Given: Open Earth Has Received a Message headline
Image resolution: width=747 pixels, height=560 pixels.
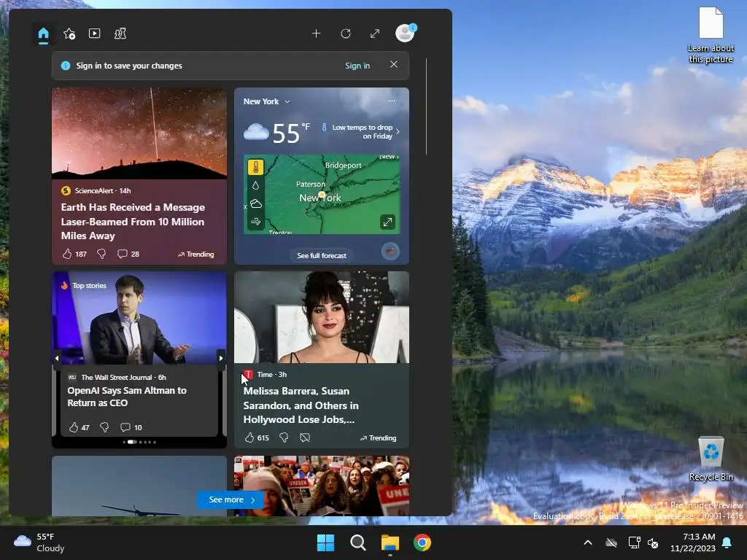Looking at the screenshot, I should pyautogui.click(x=133, y=222).
